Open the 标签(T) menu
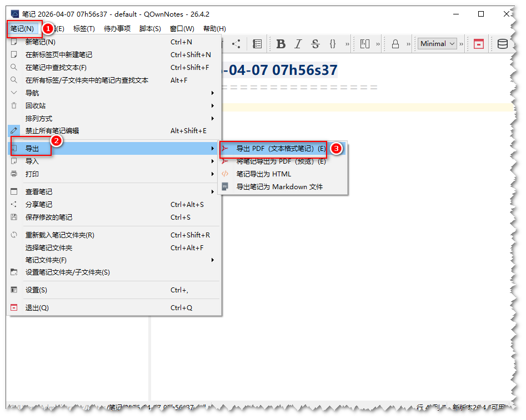This screenshot has width=526, height=420. [84, 29]
